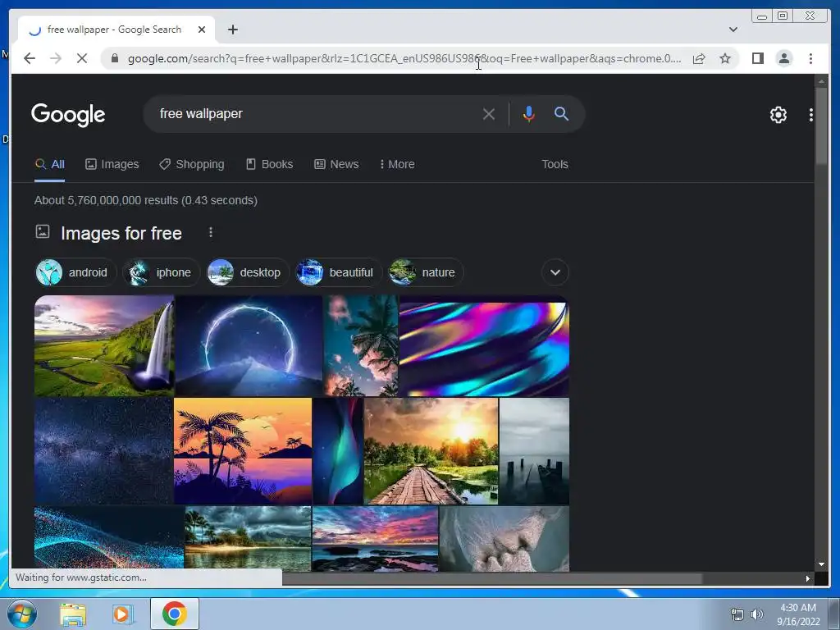Open the foggy grey pier image
The width and height of the screenshot is (840, 630).
[x=534, y=451]
